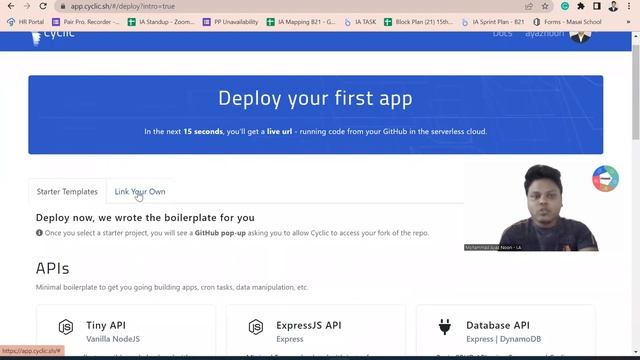
Task: Open the user avatar in Cyclic header
Action: tap(580, 36)
